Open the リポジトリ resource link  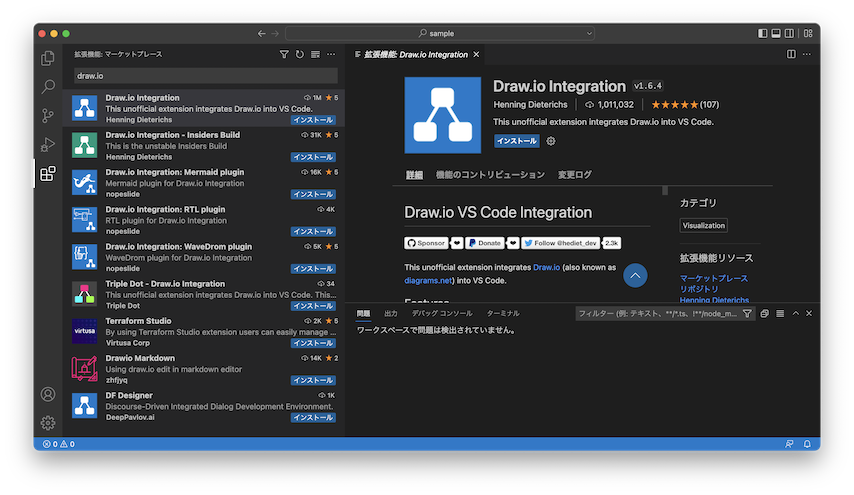tap(699, 289)
